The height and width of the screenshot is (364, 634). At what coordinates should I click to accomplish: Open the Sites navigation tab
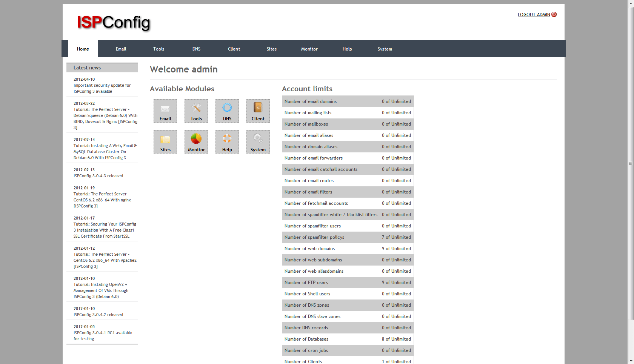[272, 49]
